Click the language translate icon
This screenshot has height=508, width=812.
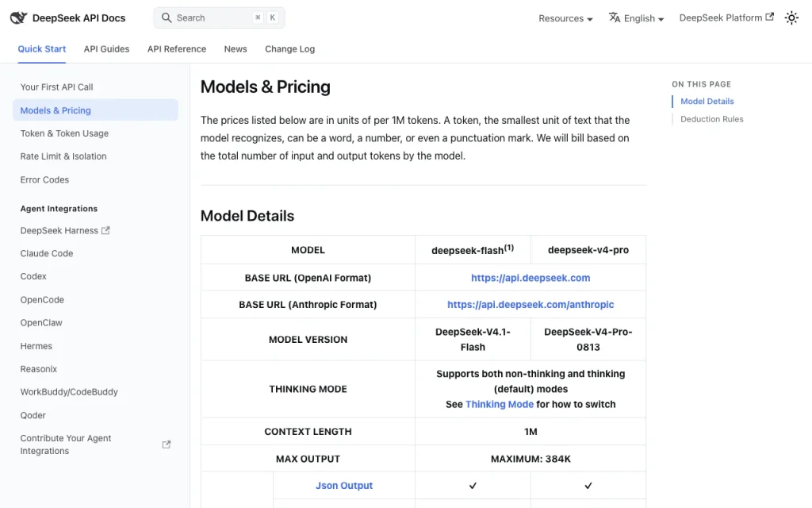point(615,17)
